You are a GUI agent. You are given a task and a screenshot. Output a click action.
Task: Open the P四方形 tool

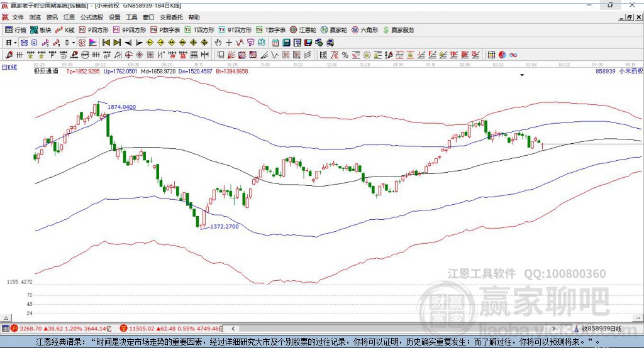(x=93, y=30)
